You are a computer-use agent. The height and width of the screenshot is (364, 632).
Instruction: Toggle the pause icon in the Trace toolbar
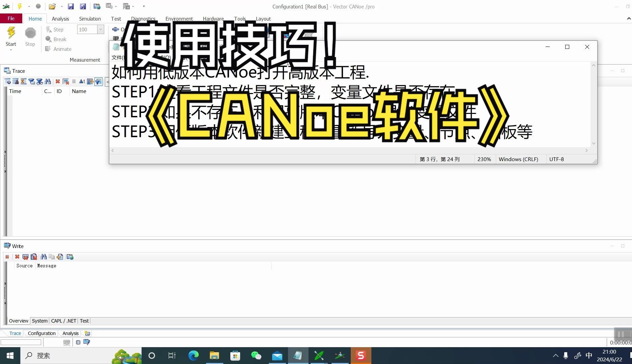[74, 81]
